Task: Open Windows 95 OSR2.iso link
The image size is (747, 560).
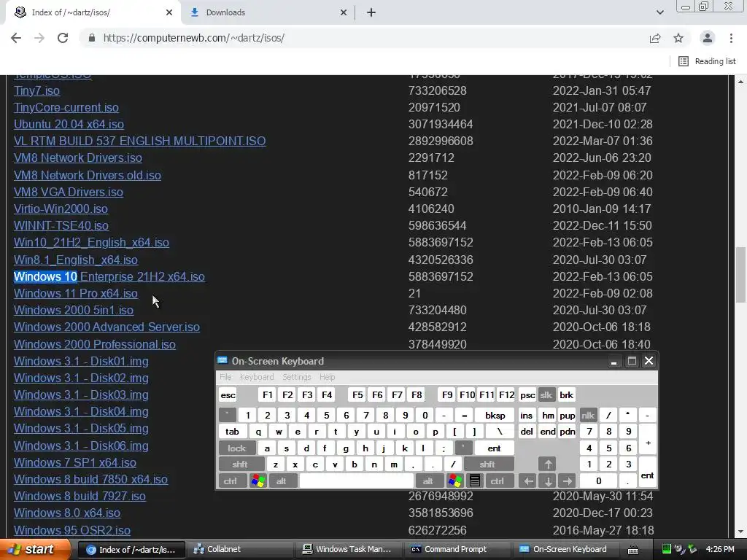Action: 72,530
